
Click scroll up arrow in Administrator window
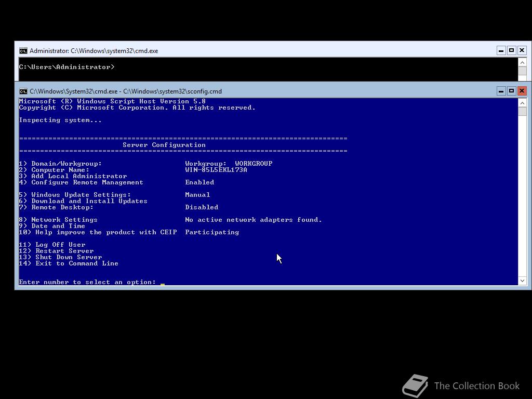[x=522, y=62]
